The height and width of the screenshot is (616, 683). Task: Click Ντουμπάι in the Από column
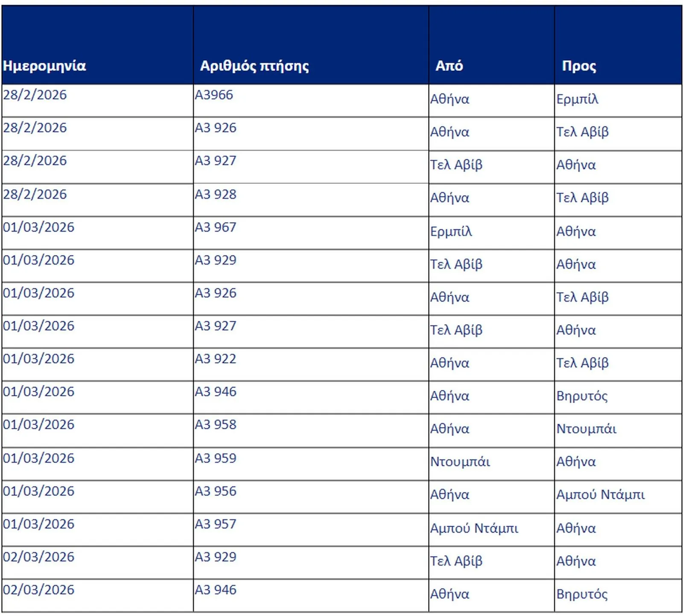(x=460, y=462)
